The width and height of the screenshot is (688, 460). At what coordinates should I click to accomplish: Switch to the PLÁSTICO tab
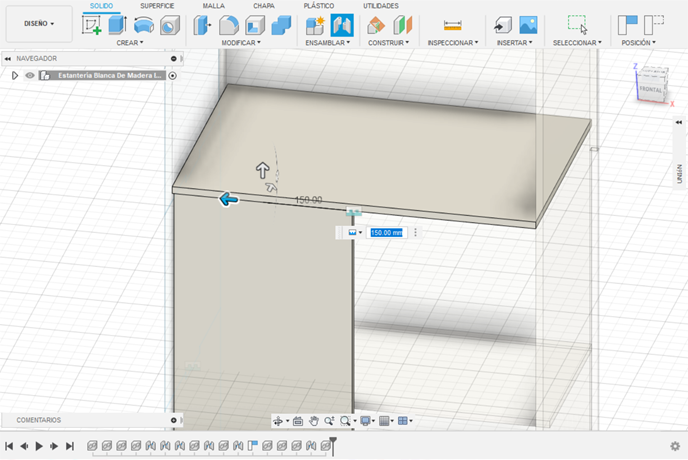click(x=319, y=6)
